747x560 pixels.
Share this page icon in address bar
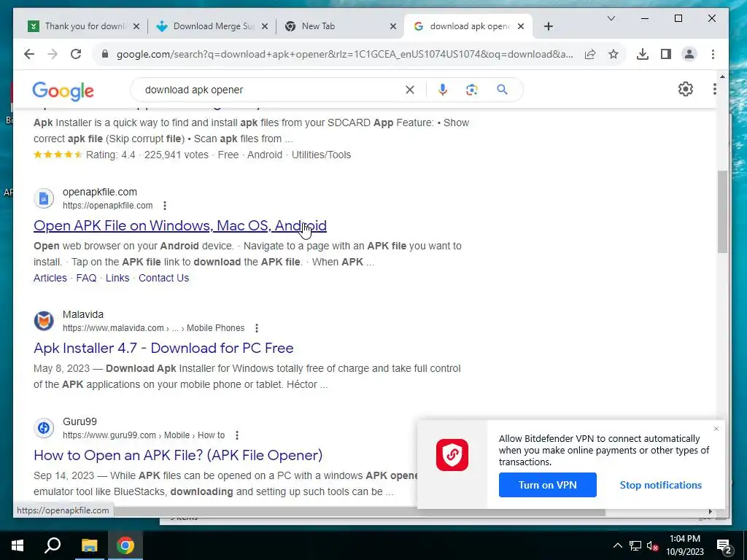point(590,54)
